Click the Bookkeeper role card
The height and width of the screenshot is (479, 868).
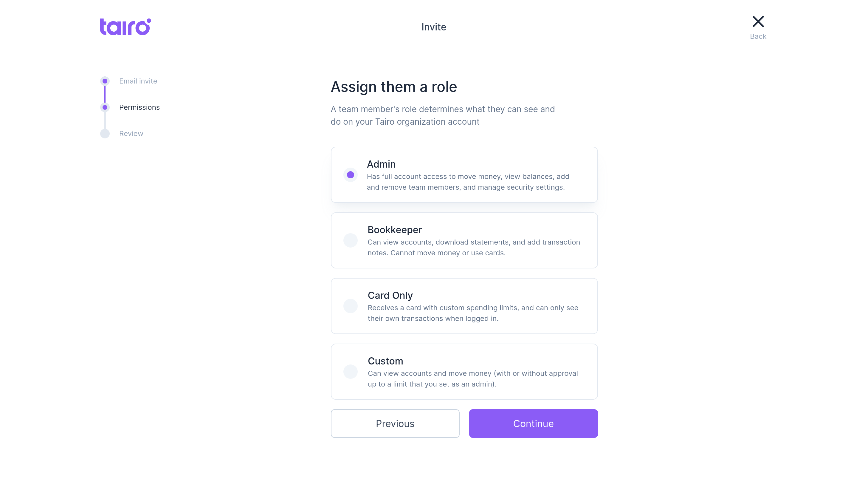pos(464,240)
